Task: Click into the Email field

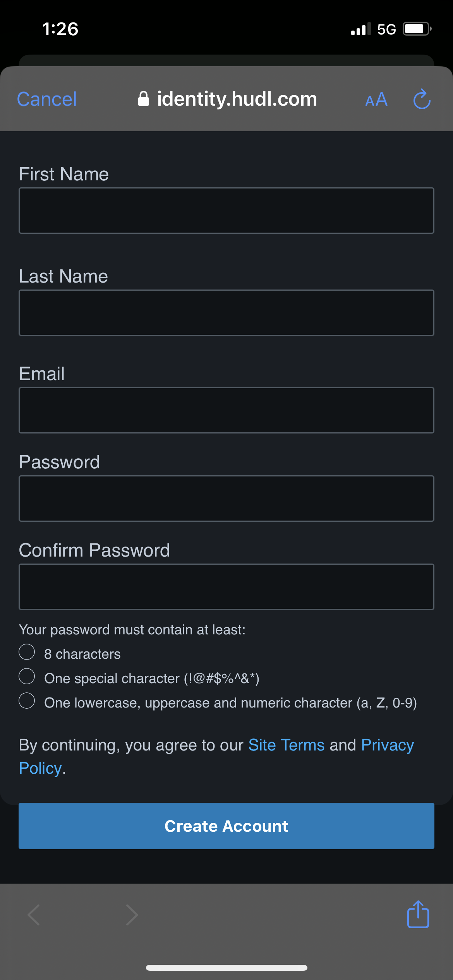Action: (226, 410)
